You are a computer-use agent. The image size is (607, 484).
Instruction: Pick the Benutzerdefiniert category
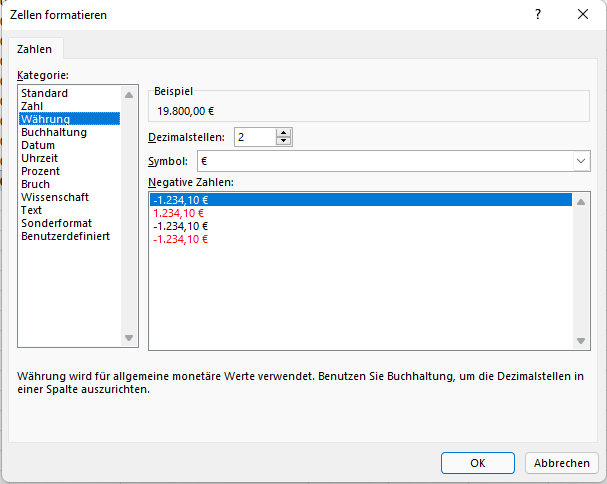(65, 236)
